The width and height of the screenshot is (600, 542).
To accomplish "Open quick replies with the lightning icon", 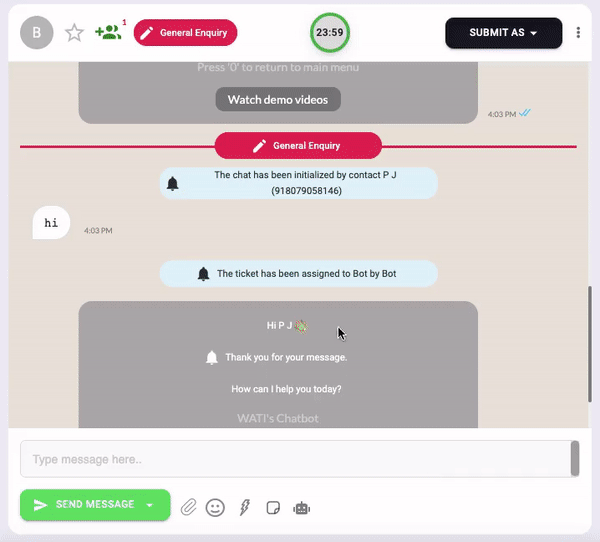I will 245,508.
